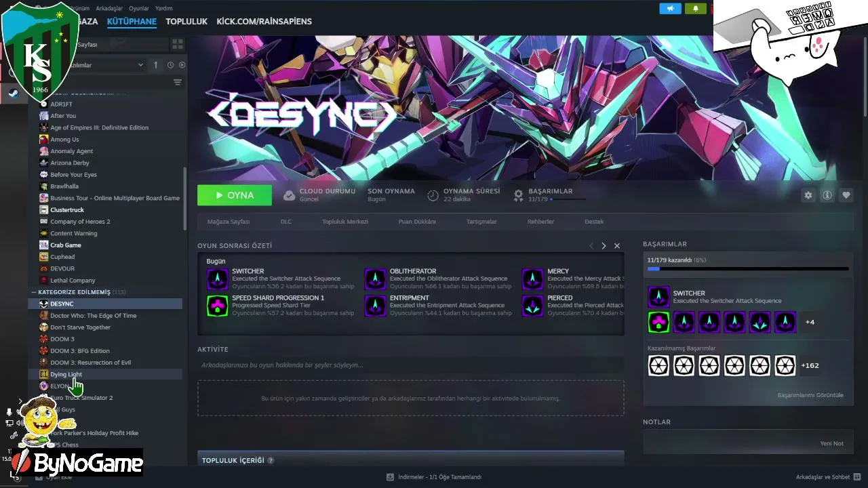Toggle the sort direction arrow in sidebar
This screenshot has height=488, width=868.
155,65
